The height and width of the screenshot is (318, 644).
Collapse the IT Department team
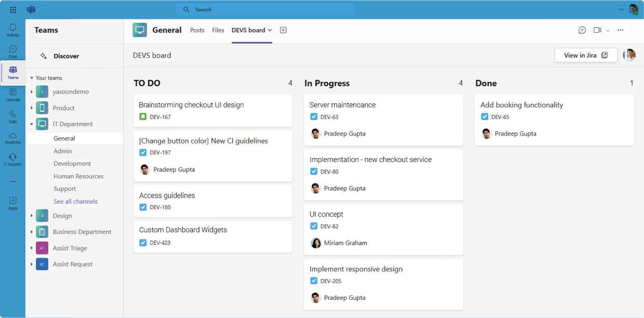click(32, 124)
